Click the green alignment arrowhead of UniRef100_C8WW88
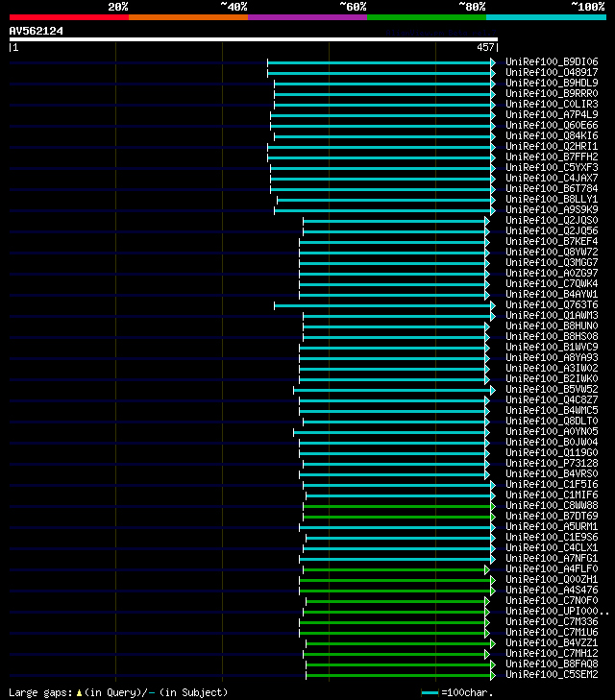The height and width of the screenshot is (700, 615). click(493, 506)
